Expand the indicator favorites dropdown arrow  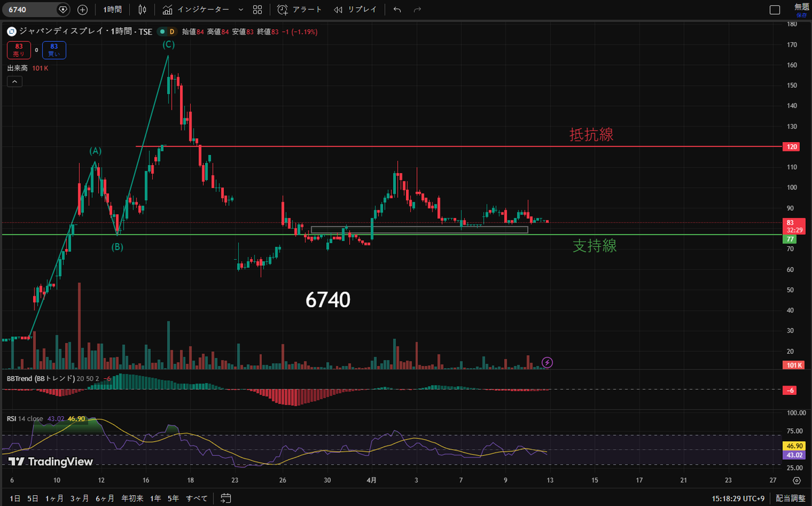(x=240, y=10)
